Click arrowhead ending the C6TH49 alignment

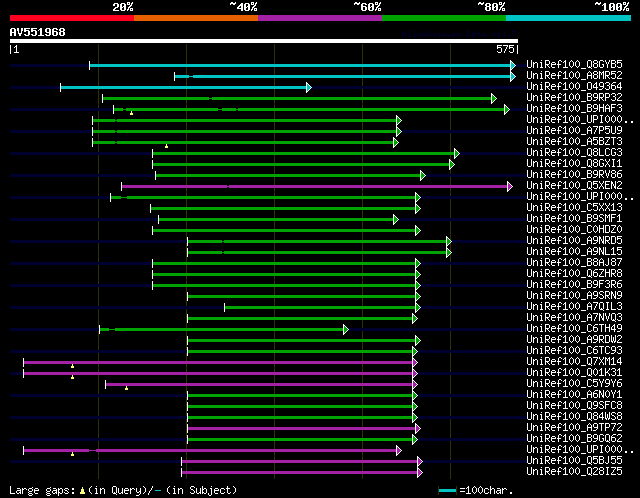tap(346, 329)
